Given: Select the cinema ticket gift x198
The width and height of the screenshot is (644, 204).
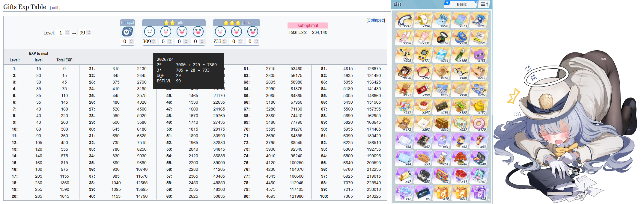Looking at the screenshot, I should tap(423, 90).
